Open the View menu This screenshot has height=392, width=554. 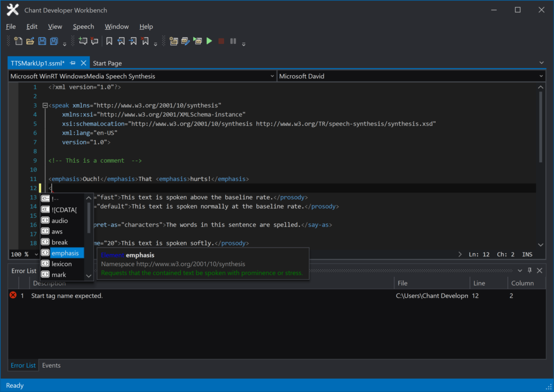55,26
